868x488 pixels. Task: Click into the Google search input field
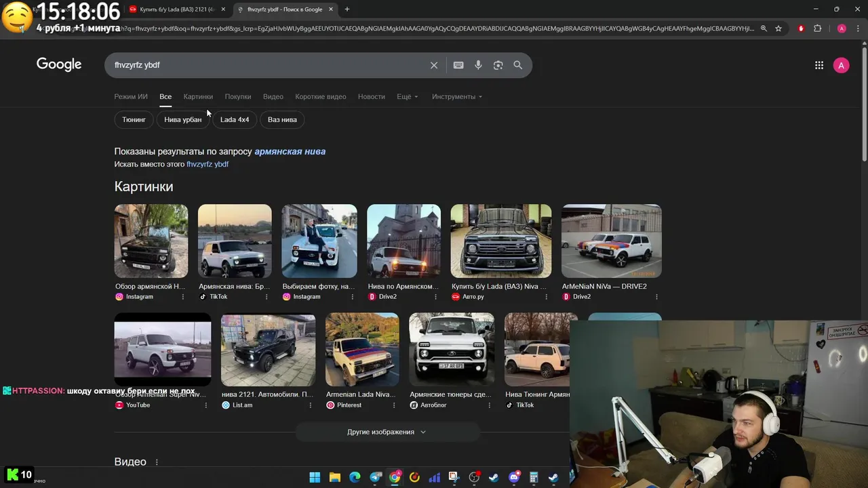[x=268, y=65]
